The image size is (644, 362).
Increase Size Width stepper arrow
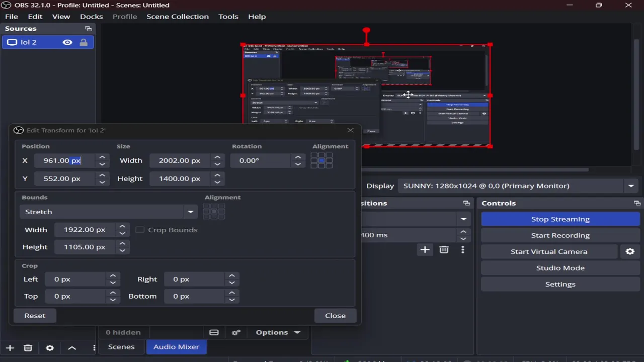click(x=217, y=157)
